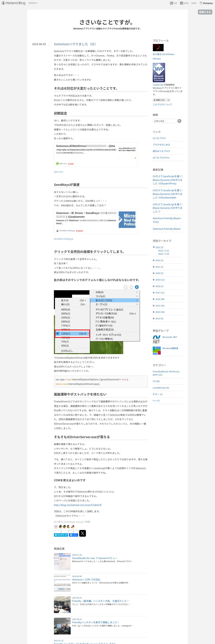Open the 2016-06-03 date link
The width and height of the screenshot is (215, 644).
tap(39, 44)
